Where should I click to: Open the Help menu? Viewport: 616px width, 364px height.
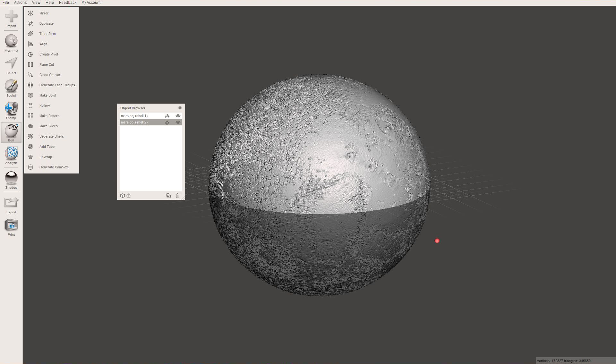click(x=49, y=3)
